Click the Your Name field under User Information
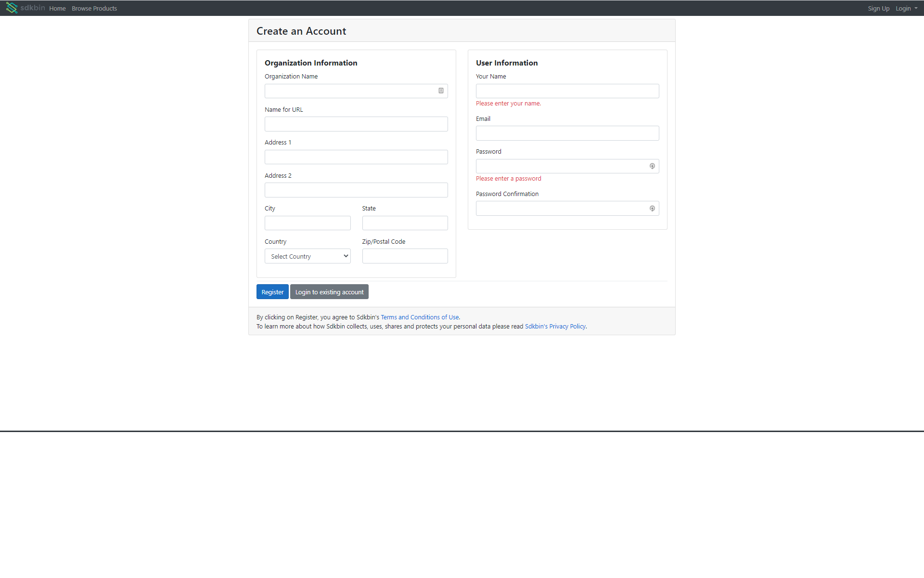The height and width of the screenshot is (578, 924). coord(567,91)
